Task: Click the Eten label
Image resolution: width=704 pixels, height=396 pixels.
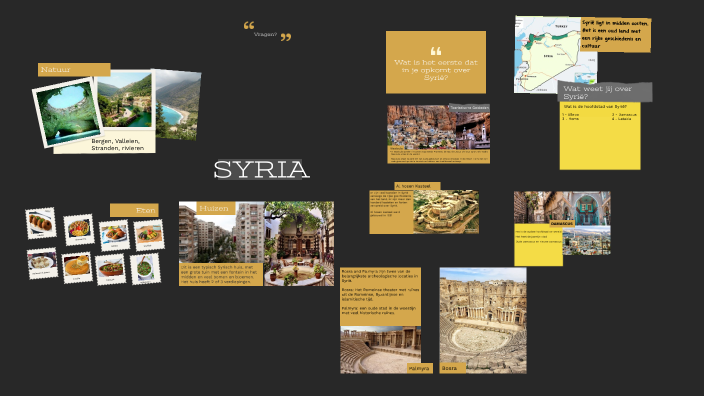Action: coord(134,210)
